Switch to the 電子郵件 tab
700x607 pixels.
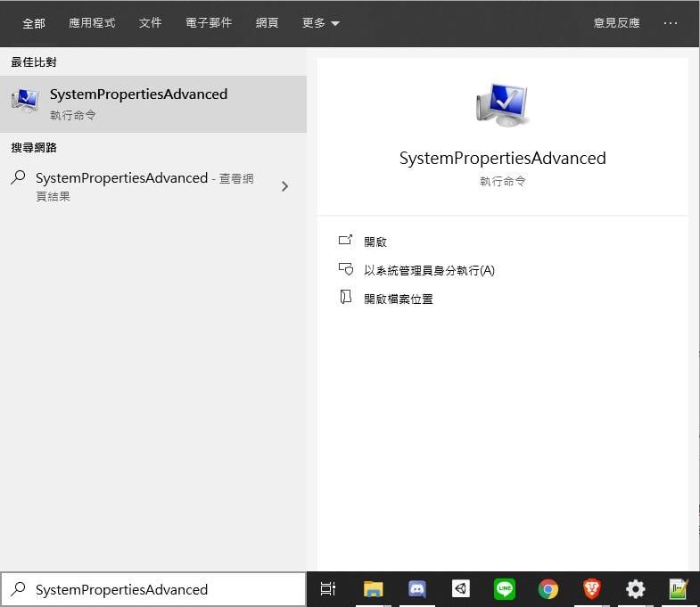click(209, 23)
